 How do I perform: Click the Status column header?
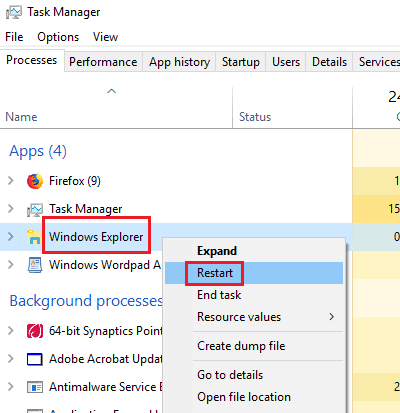255,117
